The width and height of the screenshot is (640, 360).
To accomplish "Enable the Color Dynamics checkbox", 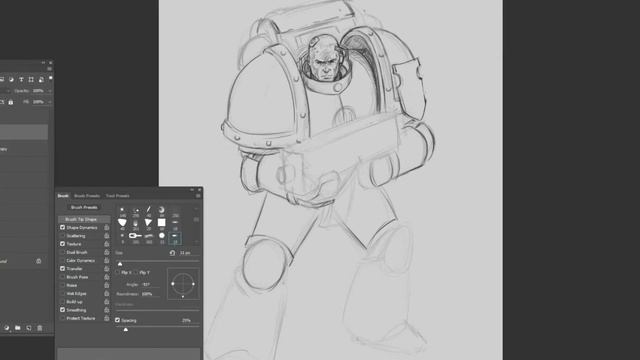I will click(x=62, y=260).
